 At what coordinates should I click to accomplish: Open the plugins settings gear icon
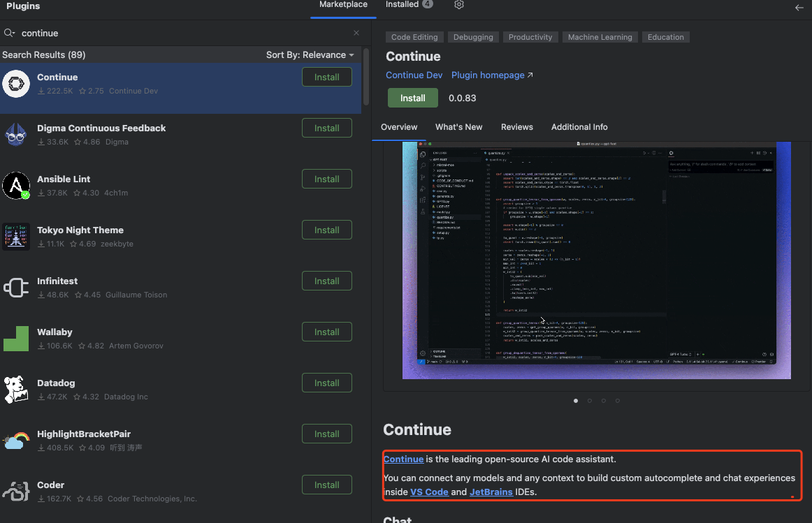pyautogui.click(x=459, y=5)
